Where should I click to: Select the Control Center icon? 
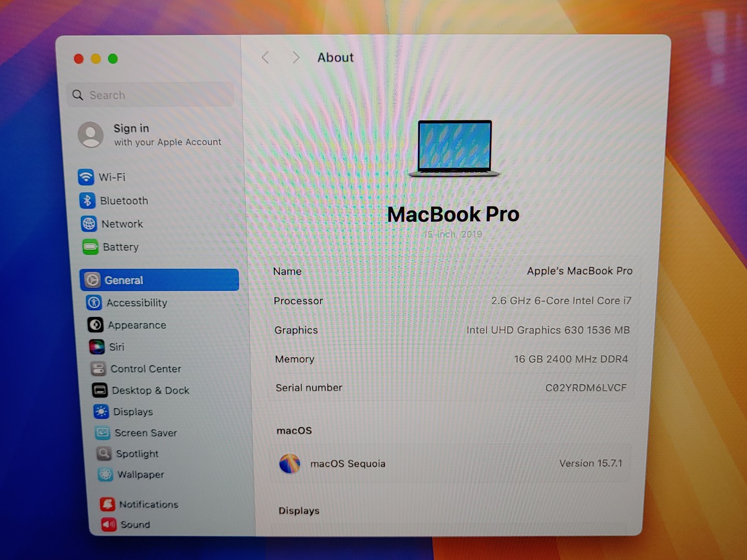pos(98,369)
